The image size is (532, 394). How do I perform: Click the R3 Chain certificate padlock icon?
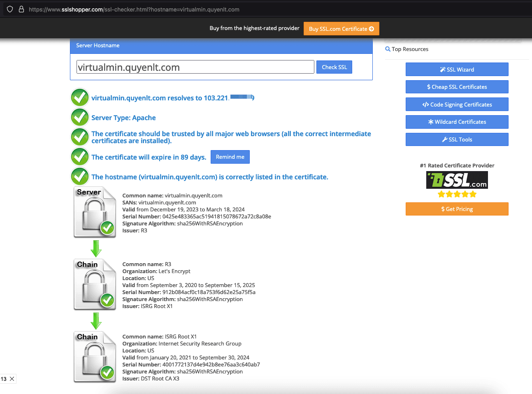(95, 285)
